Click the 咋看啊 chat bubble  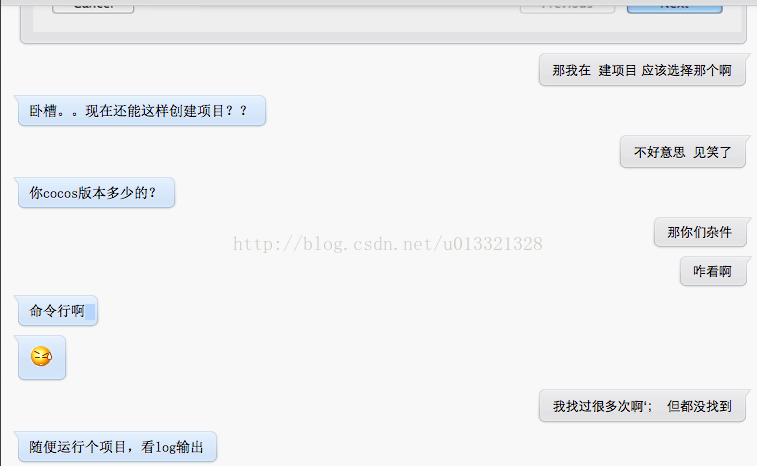tap(713, 271)
